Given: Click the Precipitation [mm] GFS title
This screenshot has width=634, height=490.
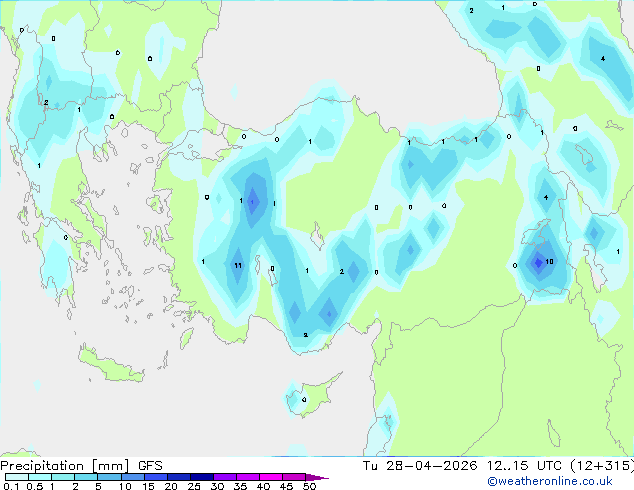Looking at the screenshot, I should [x=81, y=466].
